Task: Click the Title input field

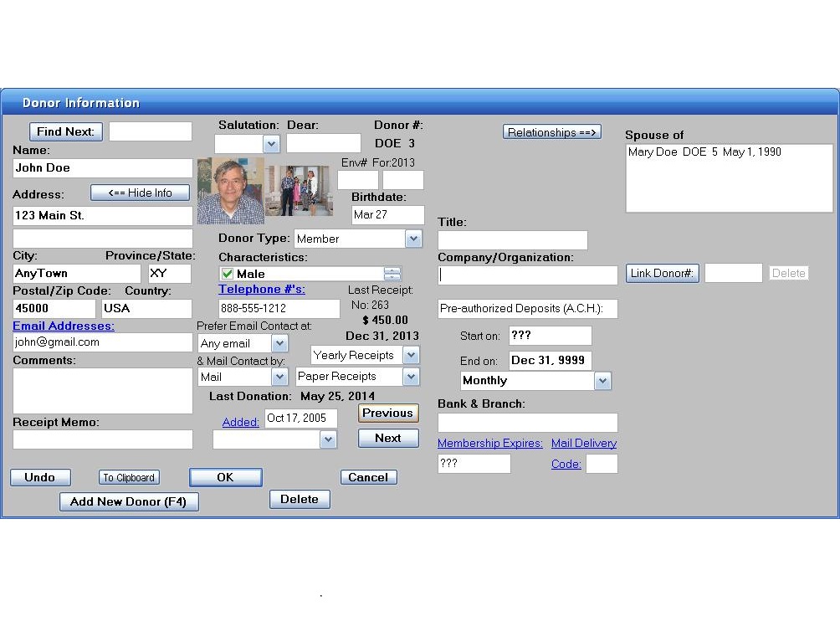Action: 513,239
